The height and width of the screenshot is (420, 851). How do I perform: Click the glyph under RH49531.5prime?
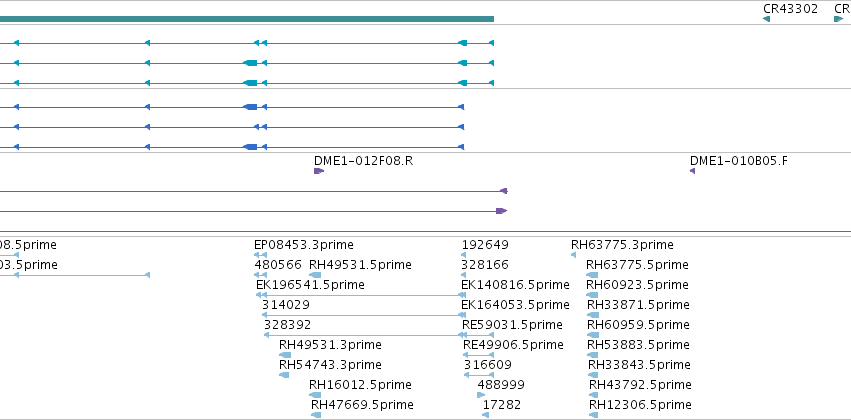(315, 275)
